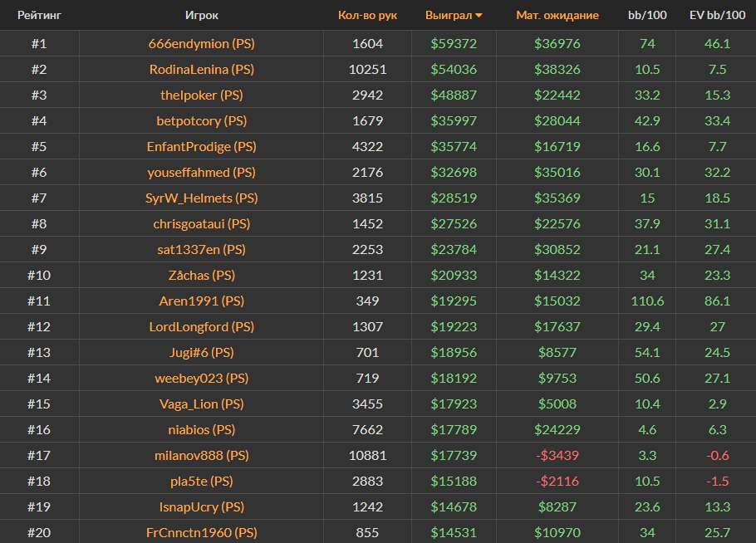This screenshot has width=756, height=543.
Task: Sort by Мат. ожидание column header
Action: [x=557, y=16]
